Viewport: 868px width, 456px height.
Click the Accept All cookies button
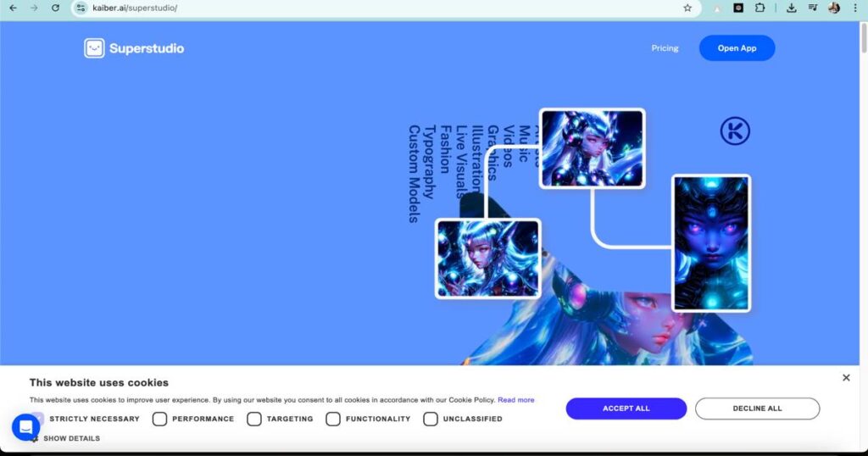pos(626,409)
